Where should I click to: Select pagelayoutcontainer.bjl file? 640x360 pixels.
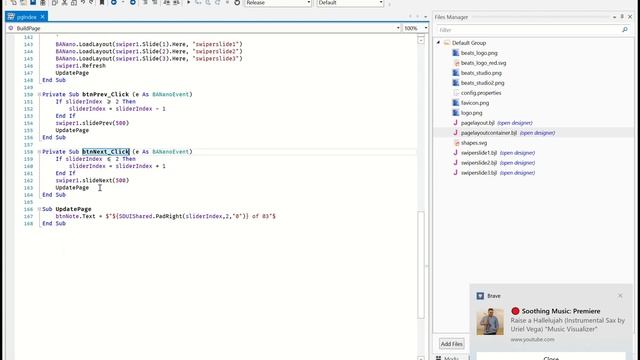click(489, 133)
